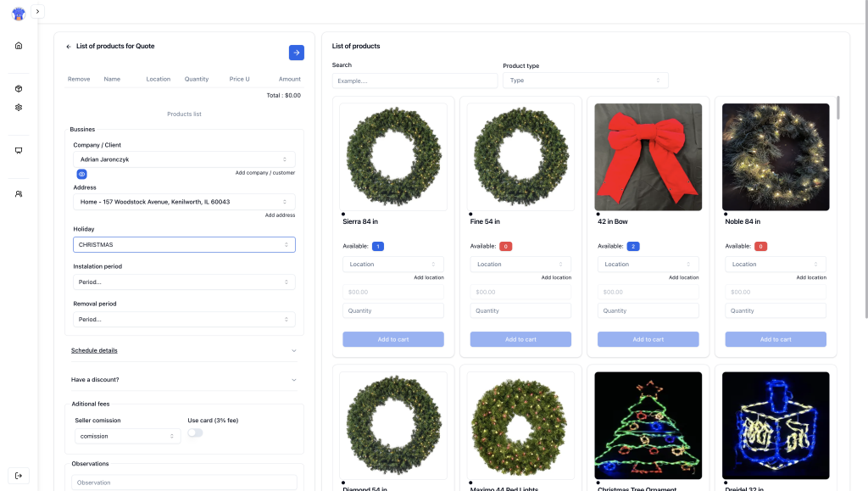
Task: Open the Location dropdown for 42 in Bow
Action: (648, 264)
